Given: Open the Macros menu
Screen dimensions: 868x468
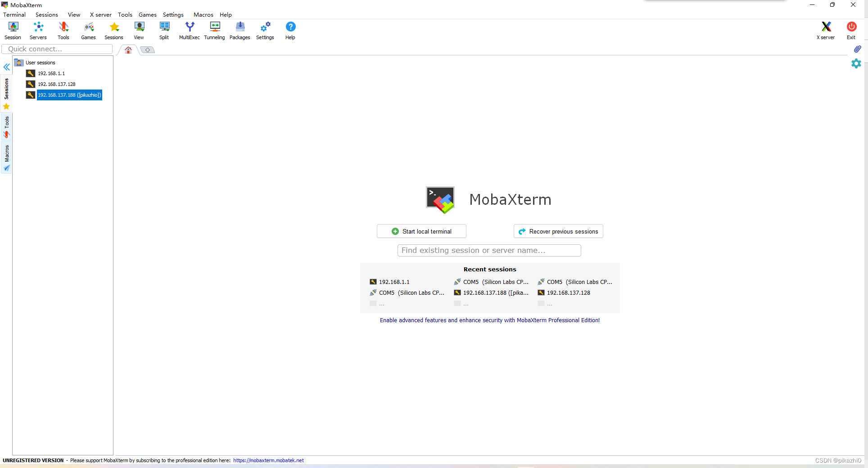Looking at the screenshot, I should click(203, 15).
